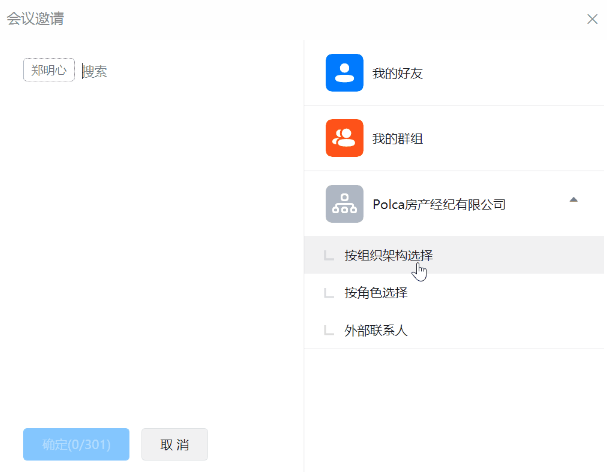This screenshot has height=472, width=607.
Task: Close the 会议邀请 dialog with X
Action: pyautogui.click(x=592, y=19)
